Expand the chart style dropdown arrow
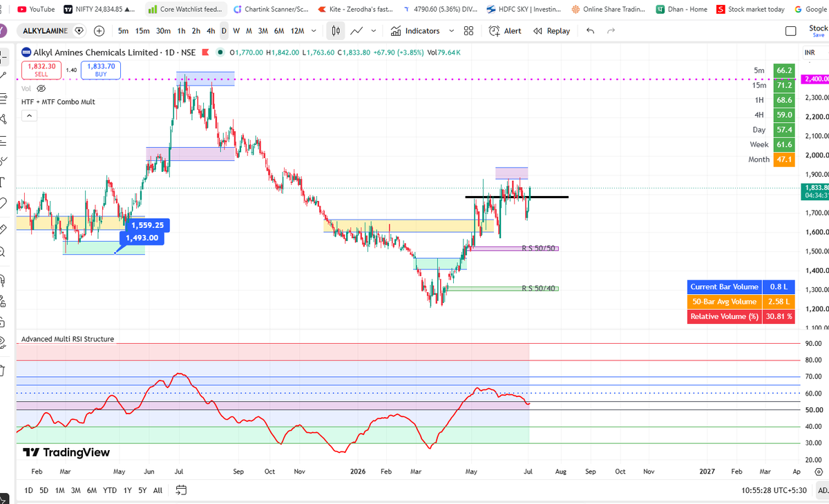The image size is (829, 504). [374, 31]
